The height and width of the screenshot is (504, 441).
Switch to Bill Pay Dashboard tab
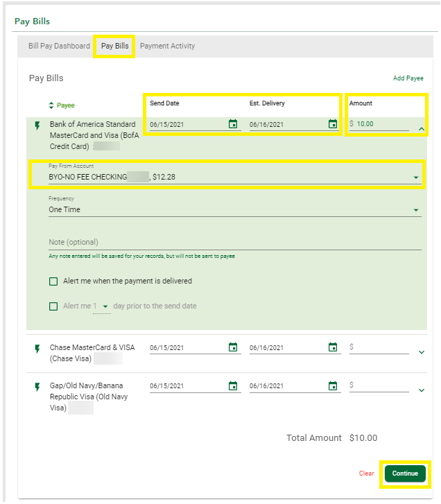click(x=59, y=46)
